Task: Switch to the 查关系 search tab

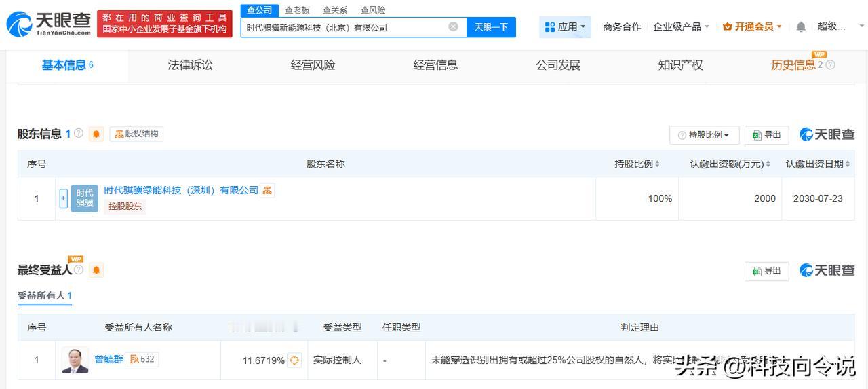Action: pos(335,10)
